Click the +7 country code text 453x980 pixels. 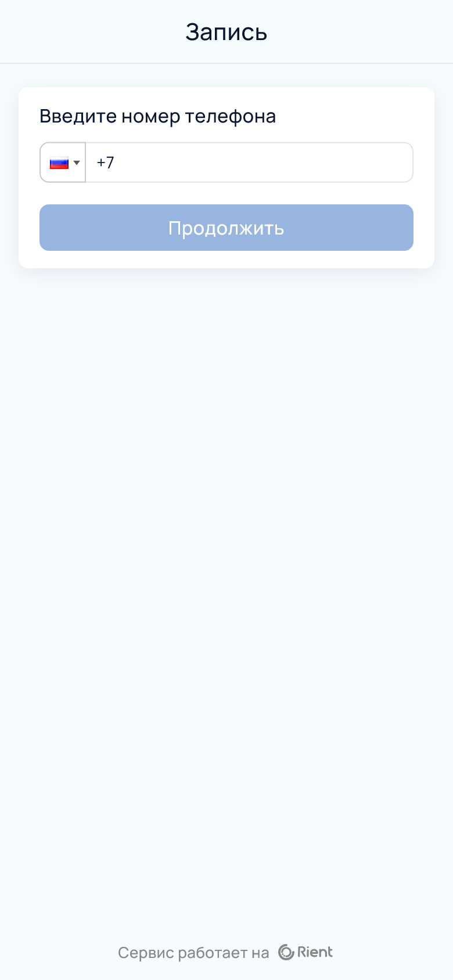[105, 163]
